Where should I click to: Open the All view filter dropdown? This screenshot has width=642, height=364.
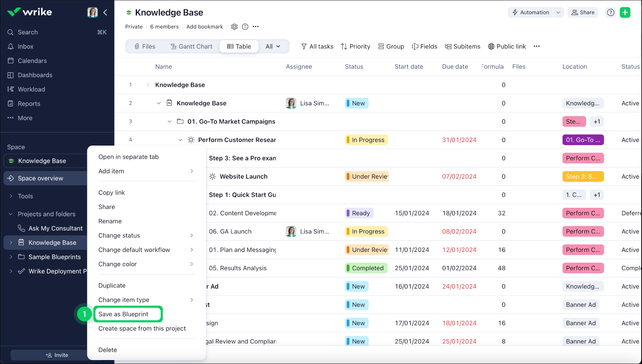coord(273,46)
